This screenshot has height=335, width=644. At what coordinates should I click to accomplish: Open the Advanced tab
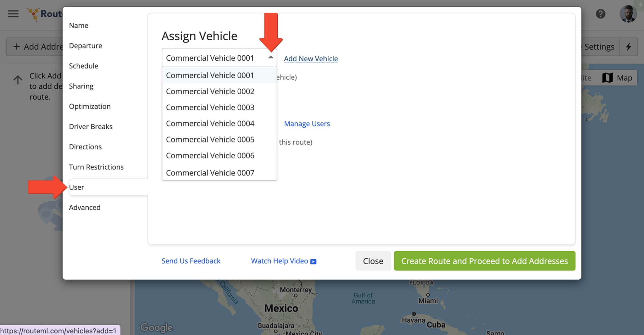85,207
